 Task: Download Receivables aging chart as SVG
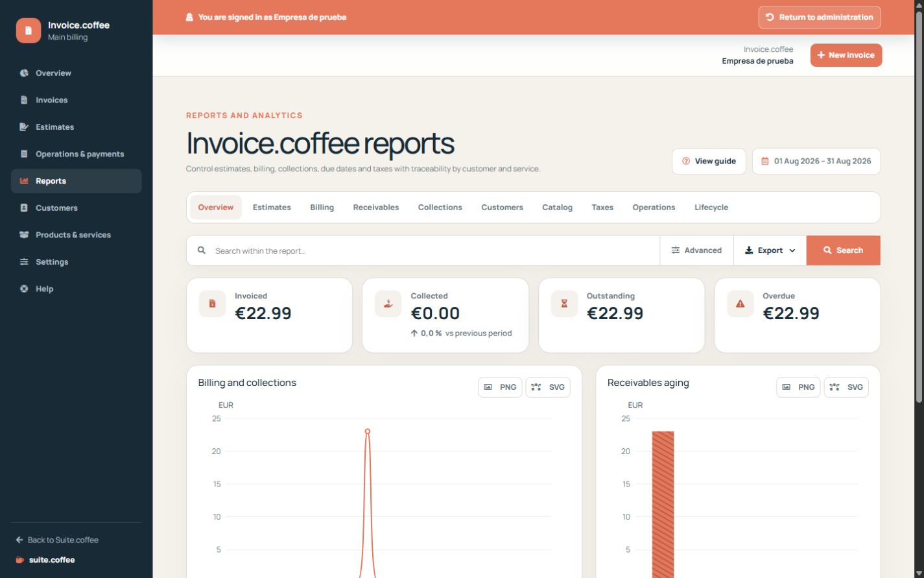coord(846,387)
